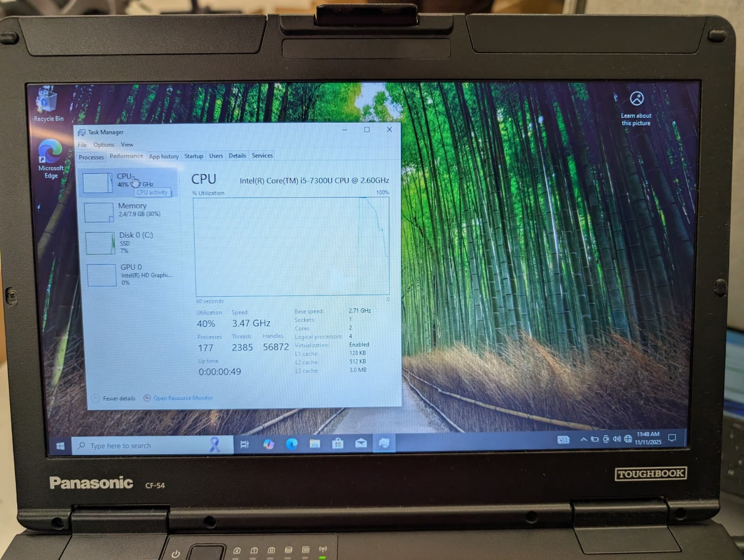Switch to the Details tab
The width and height of the screenshot is (744, 560).
237,156
